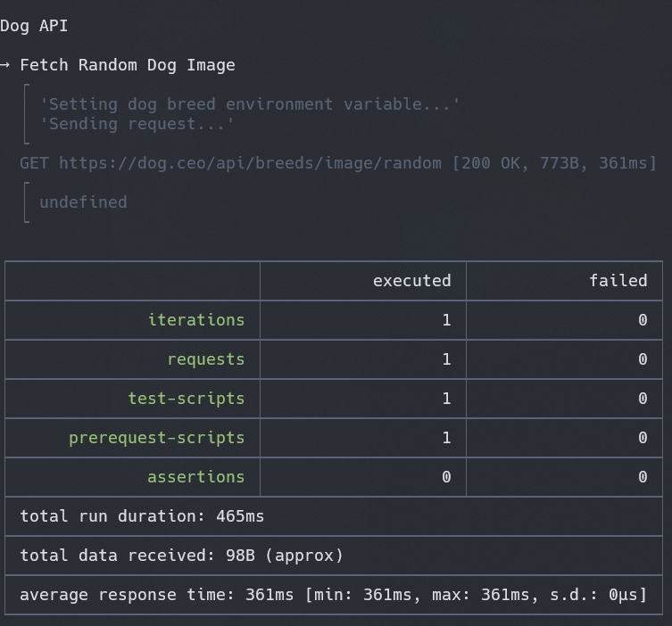The image size is (672, 626).
Task: Click the 'Dog API' collection title
Action: coord(34,26)
